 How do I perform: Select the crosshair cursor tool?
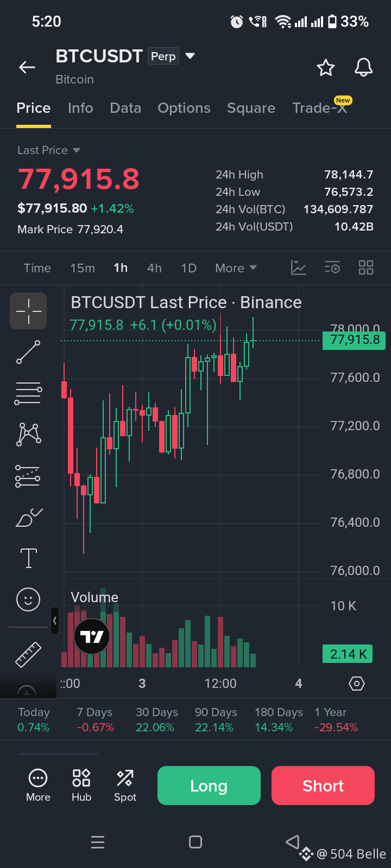[28, 311]
